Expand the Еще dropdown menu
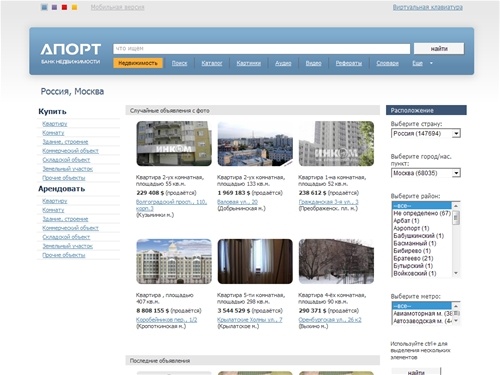 point(422,63)
